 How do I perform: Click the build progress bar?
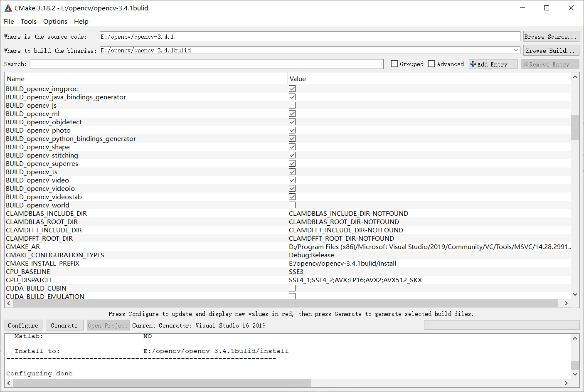click(x=502, y=325)
